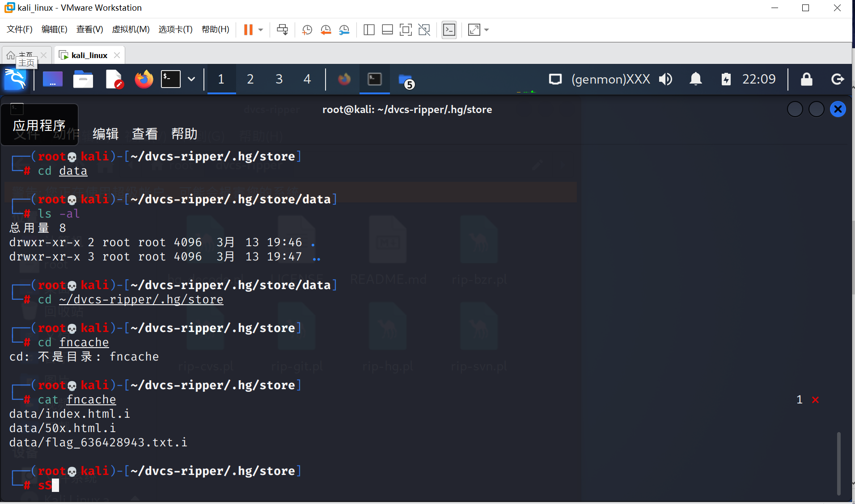Viewport: 855px width, 504px height.
Task: Click the terminal title root@kali: ~/dvcs-ripper/.hg/store
Action: [x=407, y=109]
